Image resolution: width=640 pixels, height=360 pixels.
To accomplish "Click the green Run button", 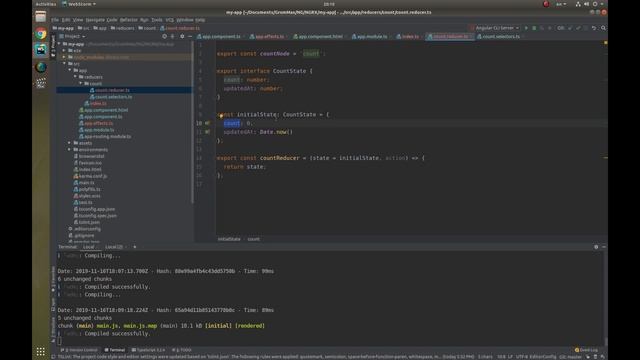I will click(526, 28).
